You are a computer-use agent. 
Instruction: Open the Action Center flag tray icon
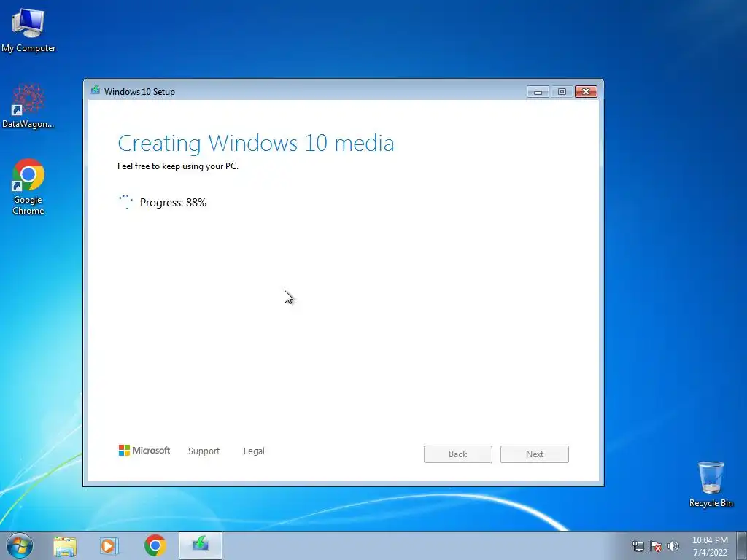656,546
